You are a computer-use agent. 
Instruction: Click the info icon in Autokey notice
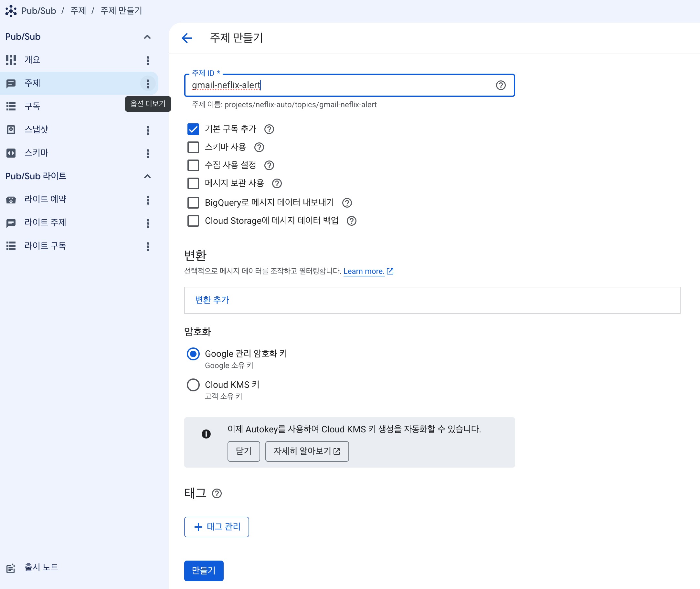206,433
